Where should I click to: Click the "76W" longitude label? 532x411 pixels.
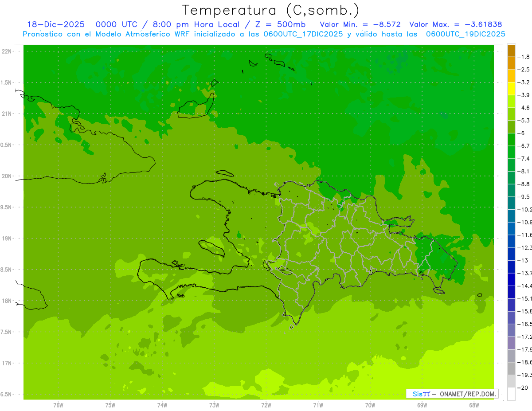click(58, 405)
